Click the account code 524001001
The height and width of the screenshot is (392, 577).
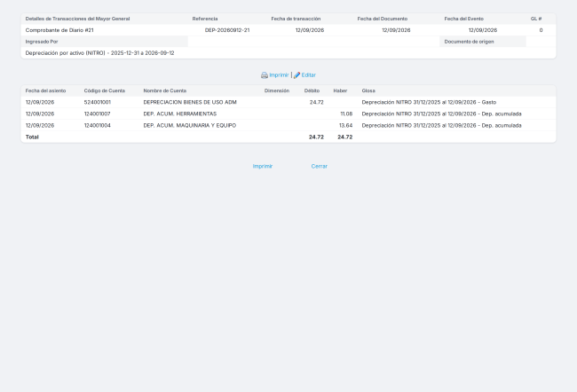coord(97,102)
